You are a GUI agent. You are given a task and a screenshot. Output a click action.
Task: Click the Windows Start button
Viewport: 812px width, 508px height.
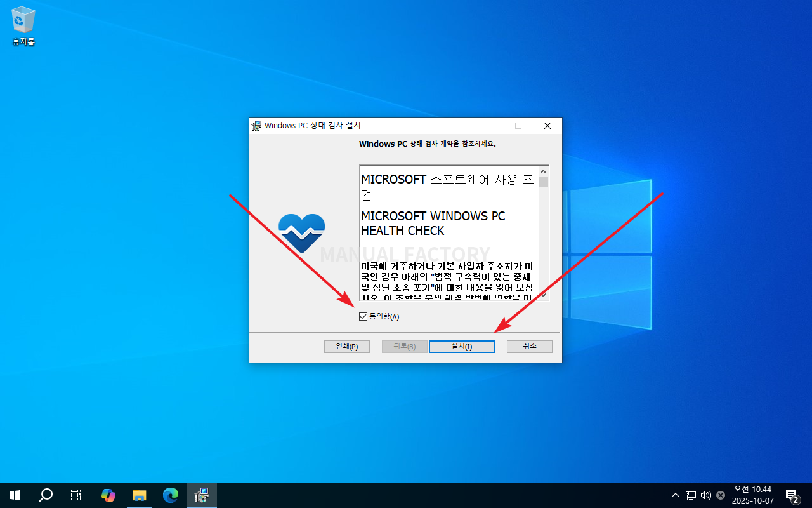pos(15,495)
